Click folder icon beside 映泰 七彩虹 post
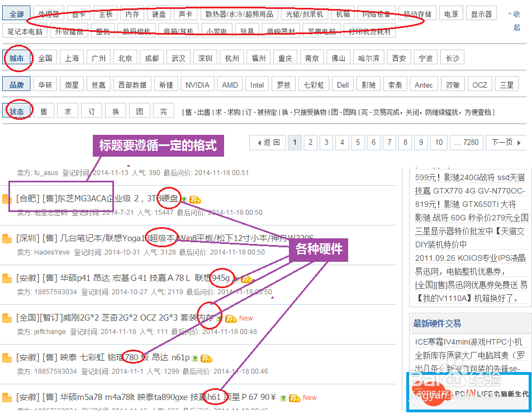532x414 pixels. coord(7,357)
